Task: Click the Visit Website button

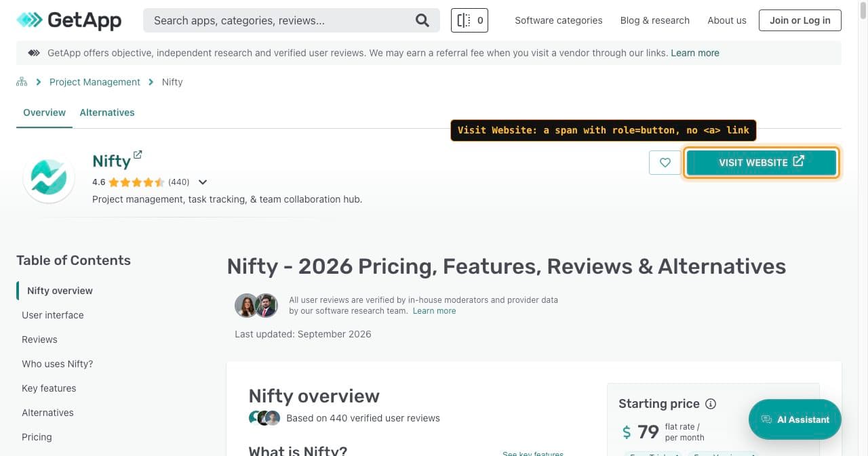Action: [x=762, y=163]
